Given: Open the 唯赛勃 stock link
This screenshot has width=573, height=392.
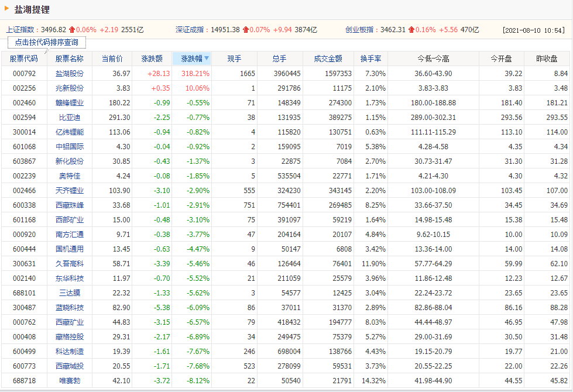Looking at the screenshot, I should point(70,380).
